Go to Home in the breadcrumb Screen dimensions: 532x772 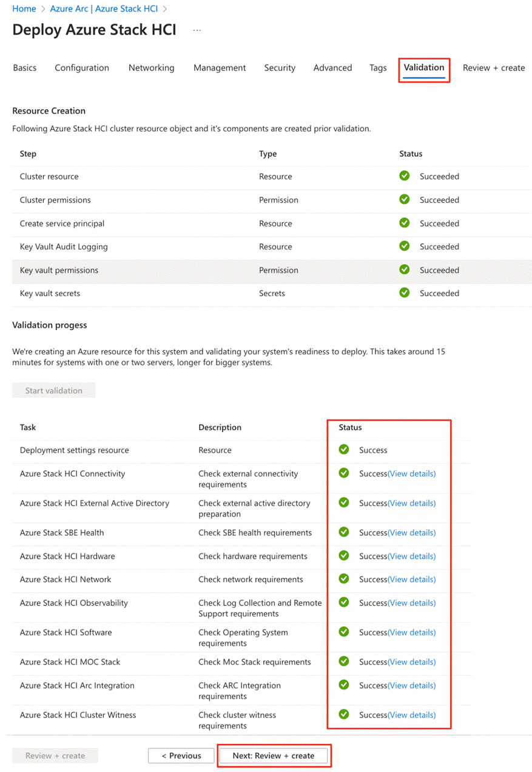[x=24, y=9]
